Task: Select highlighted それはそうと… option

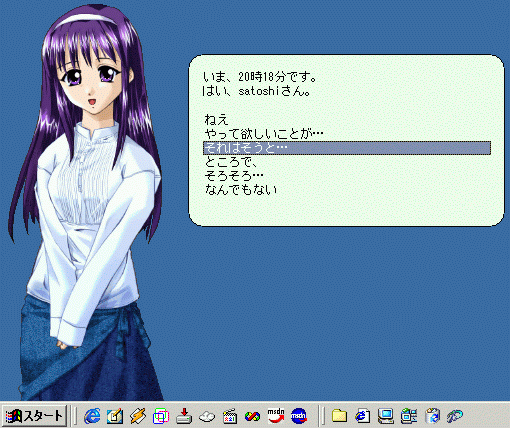Action: pos(347,148)
